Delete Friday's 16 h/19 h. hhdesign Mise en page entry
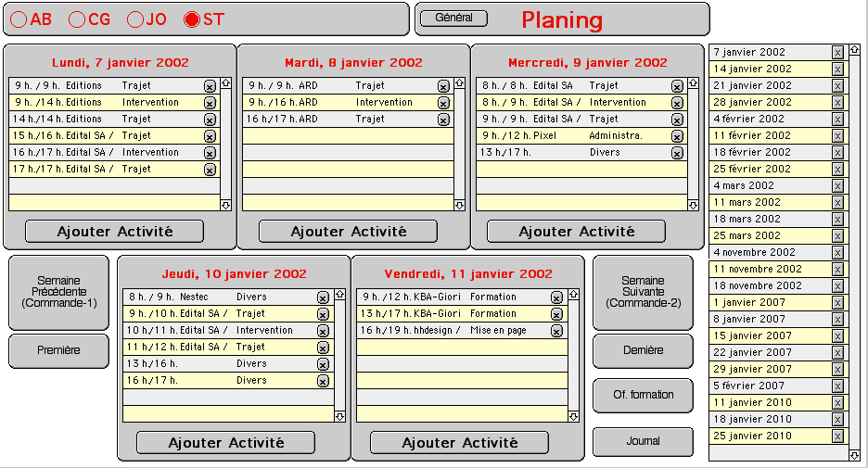868x468 pixels. point(557,331)
